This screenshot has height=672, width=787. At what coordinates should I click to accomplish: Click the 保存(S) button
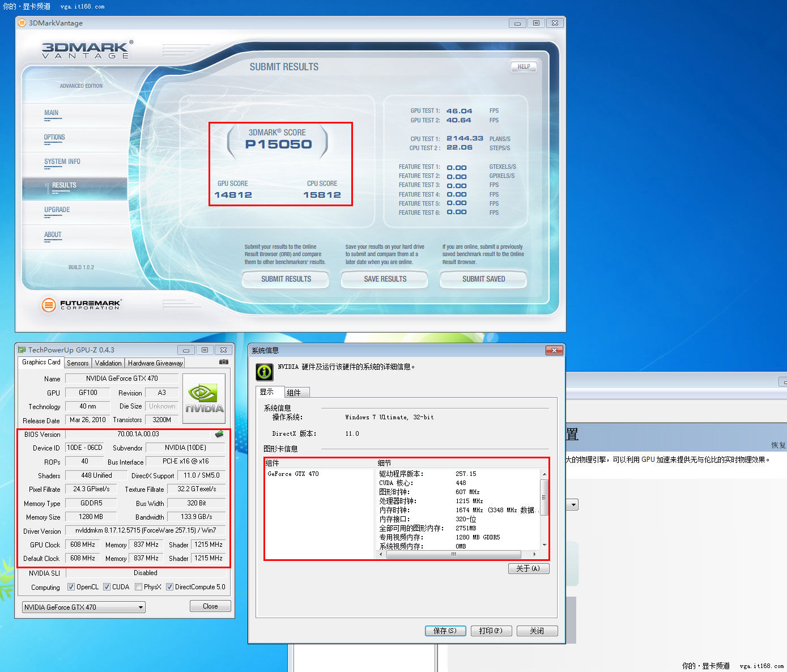445,631
